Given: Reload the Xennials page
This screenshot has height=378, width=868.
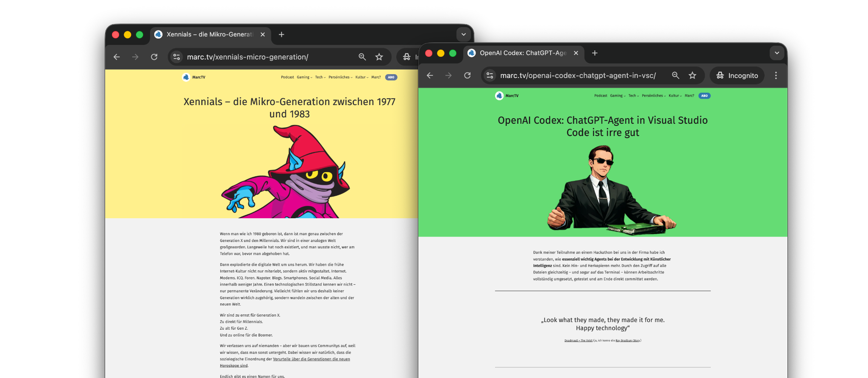Looking at the screenshot, I should 154,57.
